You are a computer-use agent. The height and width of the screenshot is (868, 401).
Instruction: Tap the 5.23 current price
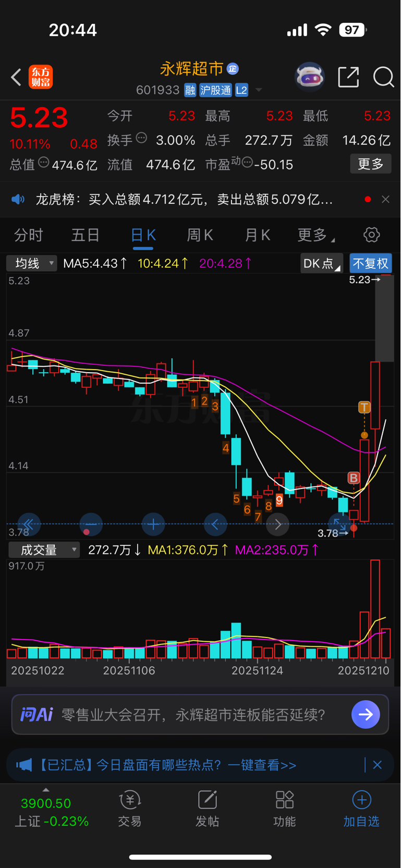39,117
